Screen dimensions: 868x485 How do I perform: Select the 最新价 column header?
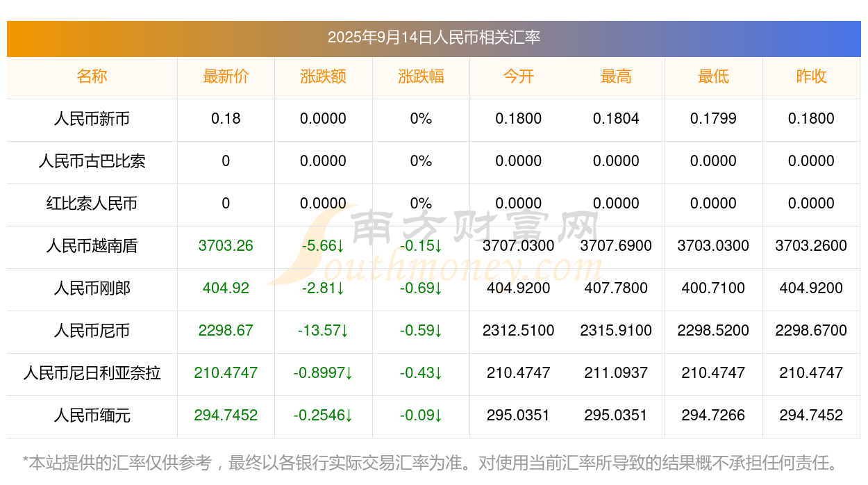pos(226,76)
